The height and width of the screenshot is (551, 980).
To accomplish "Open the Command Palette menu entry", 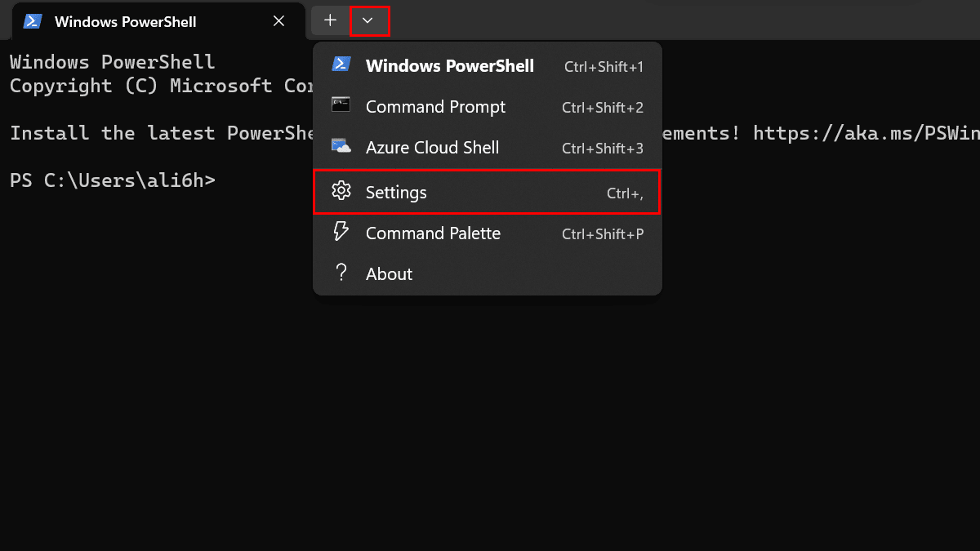I will click(433, 233).
